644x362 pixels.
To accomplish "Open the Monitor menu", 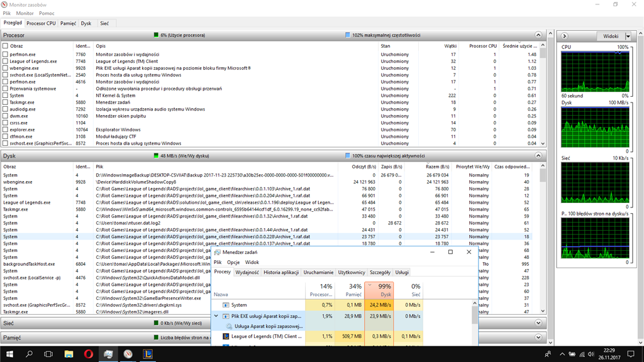I will pos(25,13).
